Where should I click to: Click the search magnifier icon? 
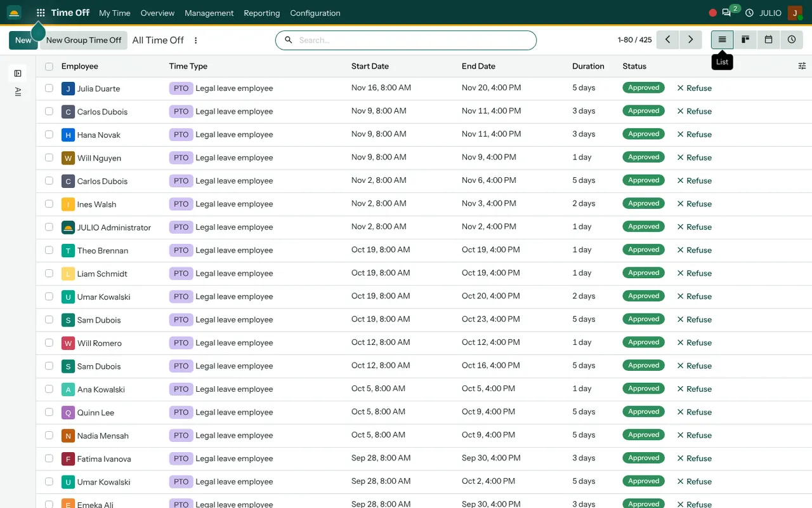click(288, 40)
